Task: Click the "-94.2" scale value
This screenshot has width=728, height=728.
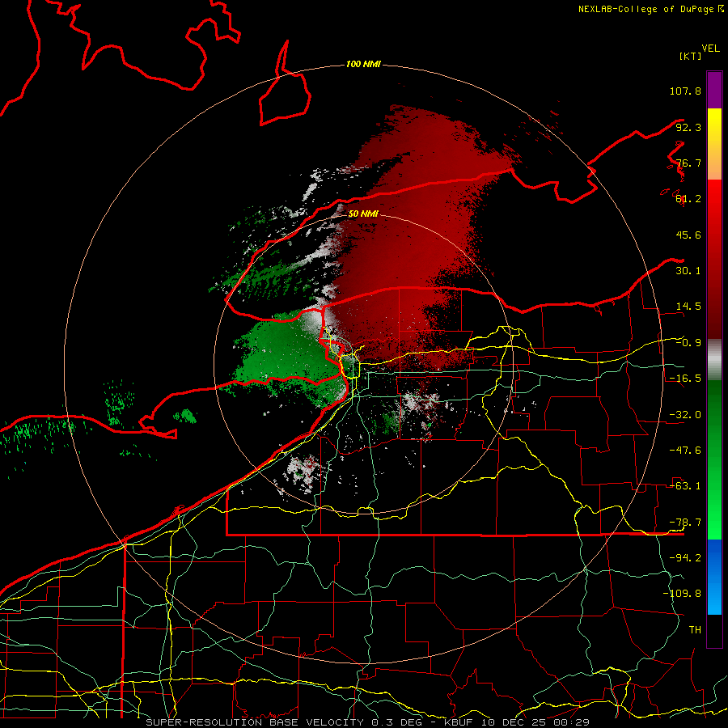Action: click(685, 557)
